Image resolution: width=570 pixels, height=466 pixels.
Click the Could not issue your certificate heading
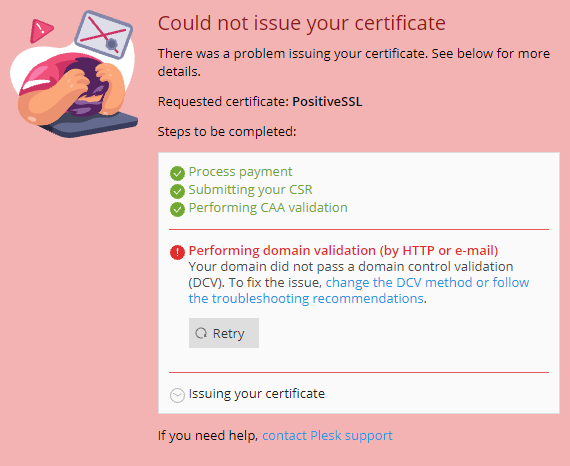[x=302, y=23]
